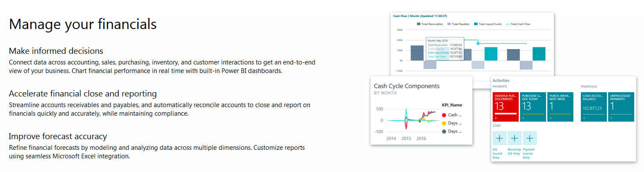This screenshot has height=172, width=644.
Task: Open the Purch. Invoices Next Week tile
Action: tap(559, 107)
